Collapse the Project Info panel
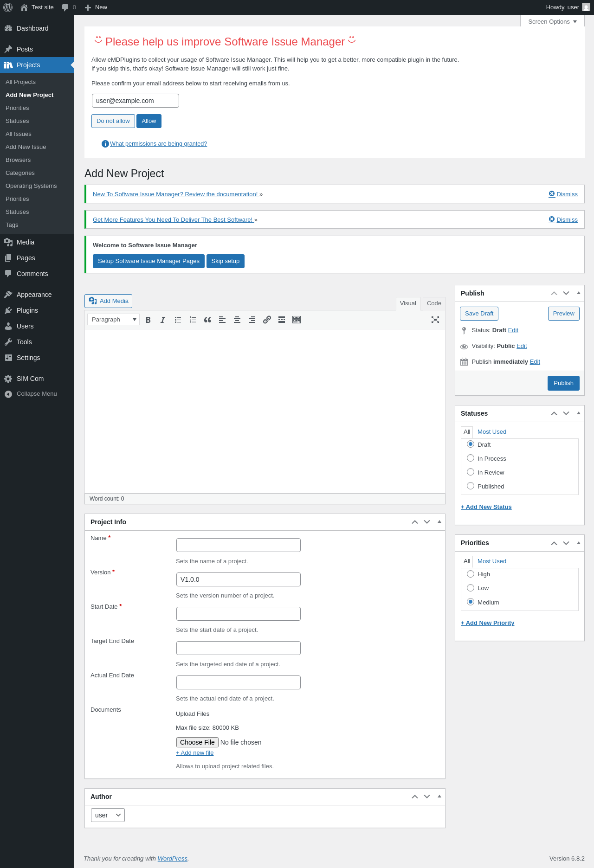Image resolution: width=594 pixels, height=868 pixels. 439,522
